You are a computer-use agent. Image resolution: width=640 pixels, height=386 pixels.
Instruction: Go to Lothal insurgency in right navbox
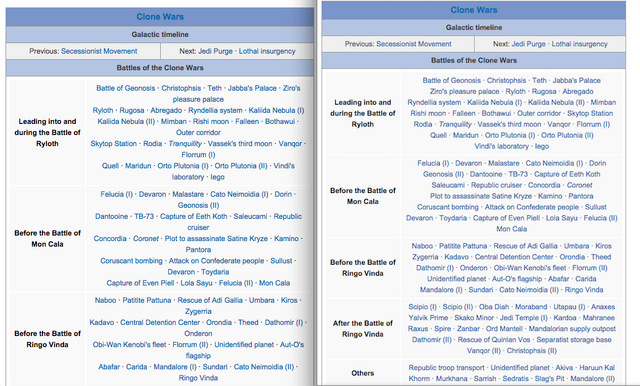[580, 44]
